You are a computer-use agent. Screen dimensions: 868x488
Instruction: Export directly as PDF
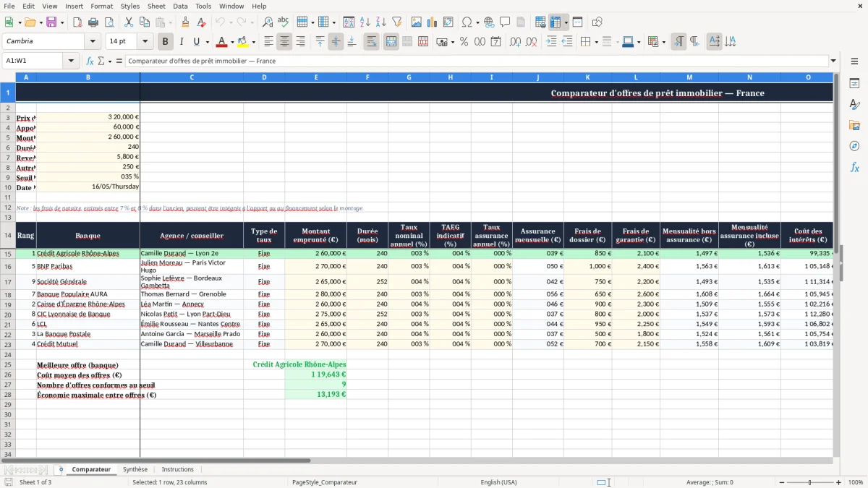(x=77, y=22)
